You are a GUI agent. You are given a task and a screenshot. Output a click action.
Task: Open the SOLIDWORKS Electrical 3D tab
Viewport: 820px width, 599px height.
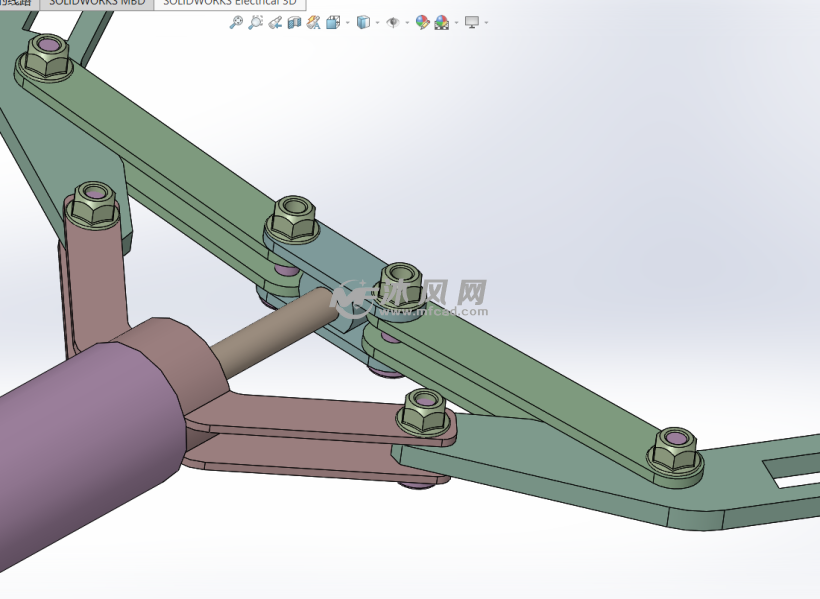click(x=230, y=3)
